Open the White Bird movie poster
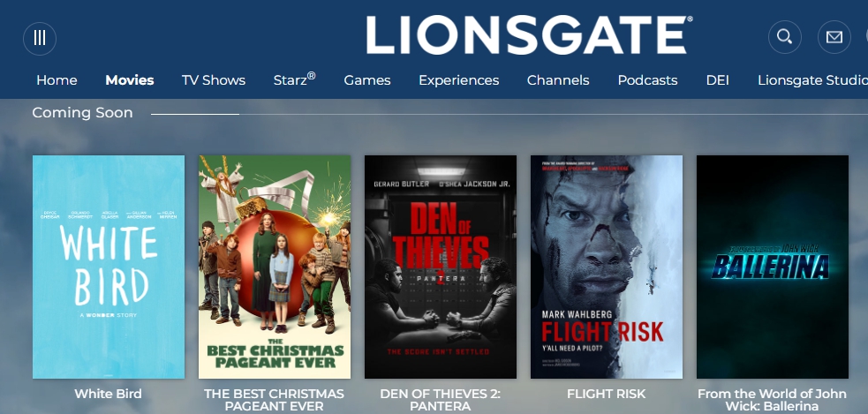The height and width of the screenshot is (414, 868). coord(109,267)
